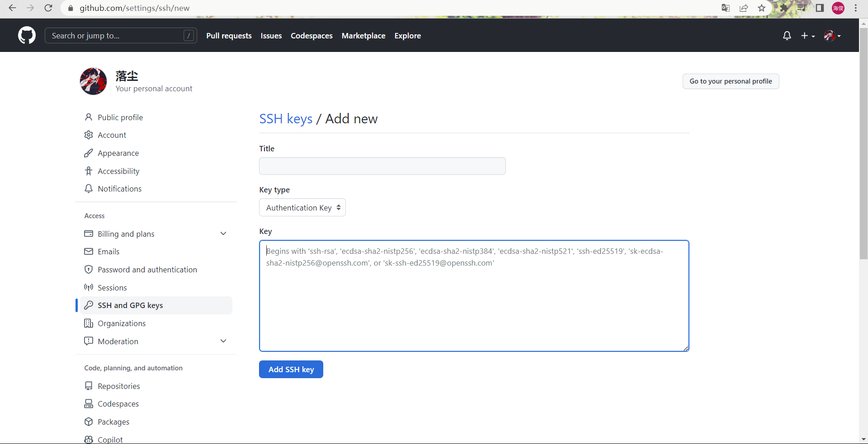Click the SSH and GPG keys key icon
The height and width of the screenshot is (444, 868).
(x=89, y=305)
